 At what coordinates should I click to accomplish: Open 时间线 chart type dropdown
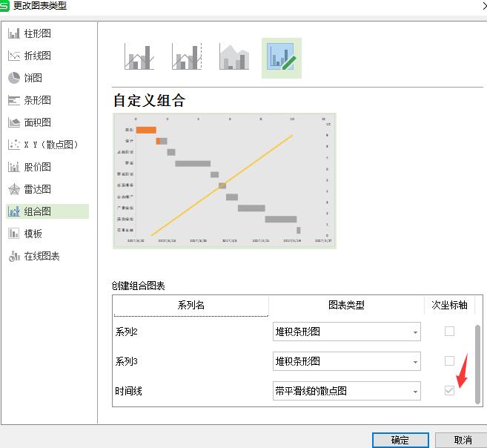[415, 392]
